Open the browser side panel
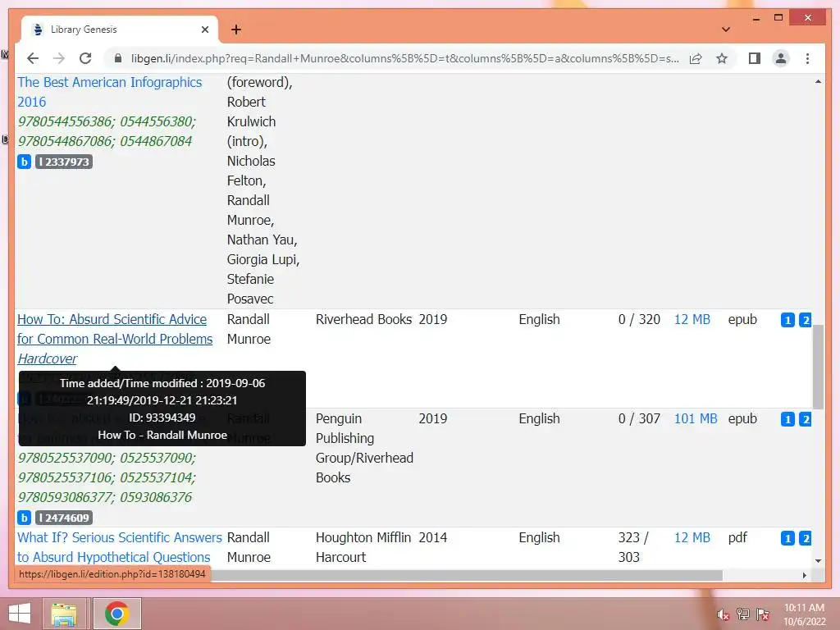 [755, 58]
